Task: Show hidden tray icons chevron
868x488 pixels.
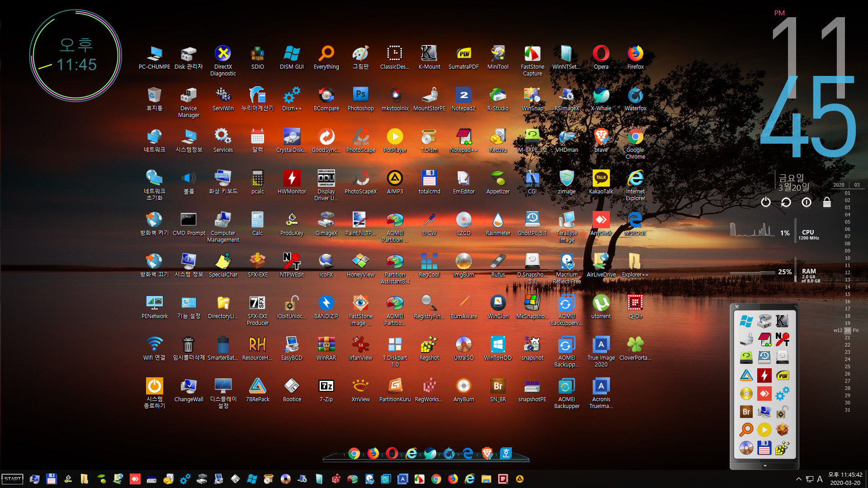Action: [x=798, y=479]
